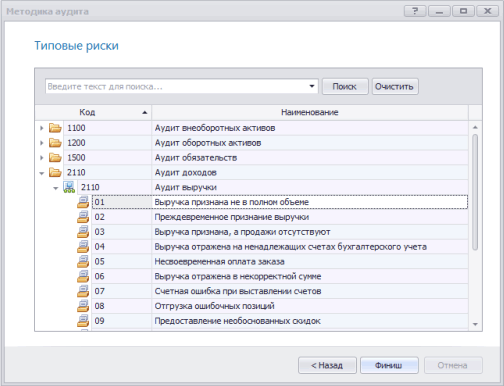Click code cell 09
Image resolution: width=504 pixels, height=386 pixels.
coord(122,321)
